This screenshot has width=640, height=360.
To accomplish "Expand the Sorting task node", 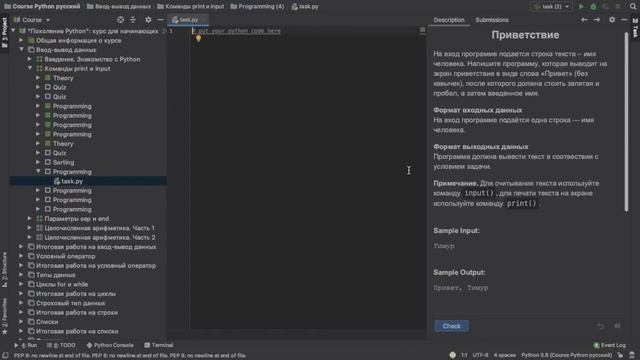I will (38, 162).
